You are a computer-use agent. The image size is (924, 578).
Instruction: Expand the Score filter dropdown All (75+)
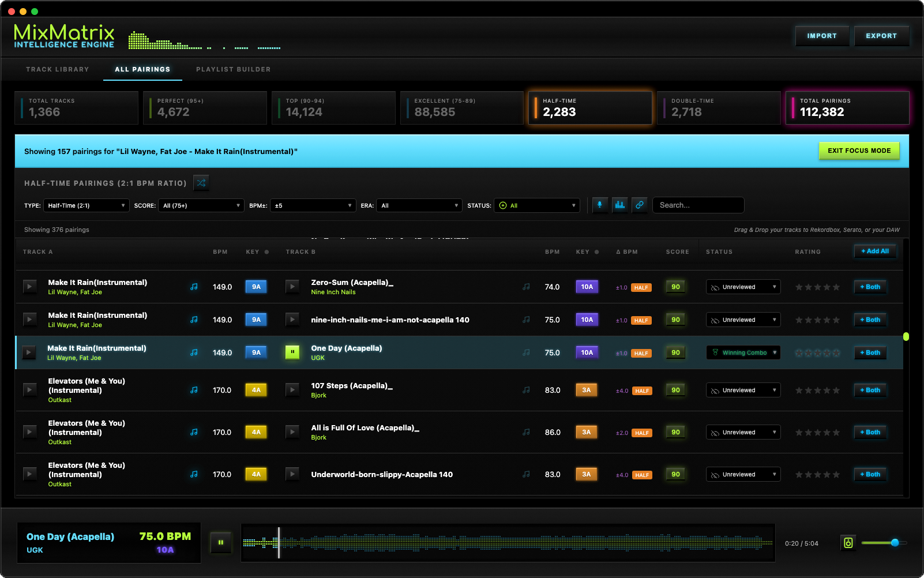tap(201, 205)
